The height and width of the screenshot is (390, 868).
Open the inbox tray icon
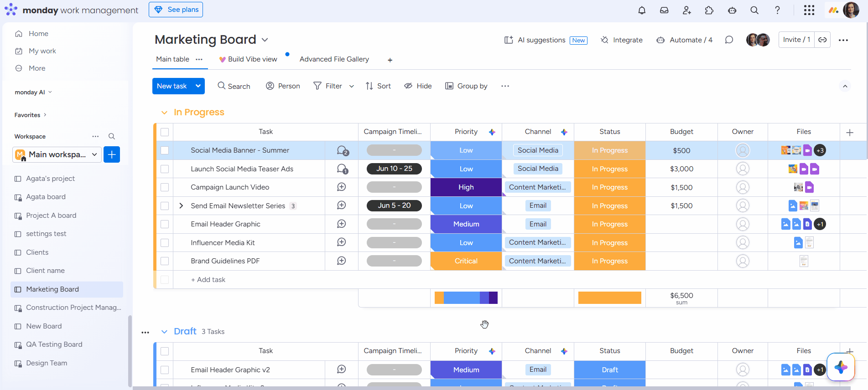click(x=664, y=10)
